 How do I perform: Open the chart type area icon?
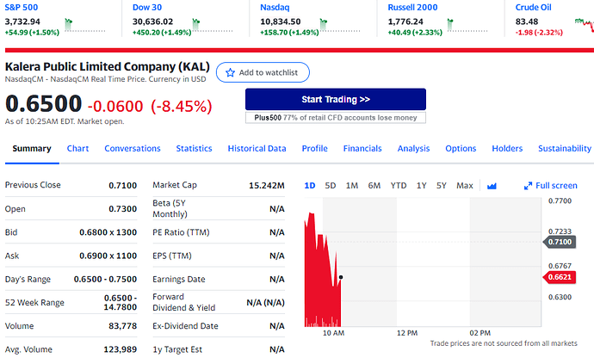click(492, 186)
